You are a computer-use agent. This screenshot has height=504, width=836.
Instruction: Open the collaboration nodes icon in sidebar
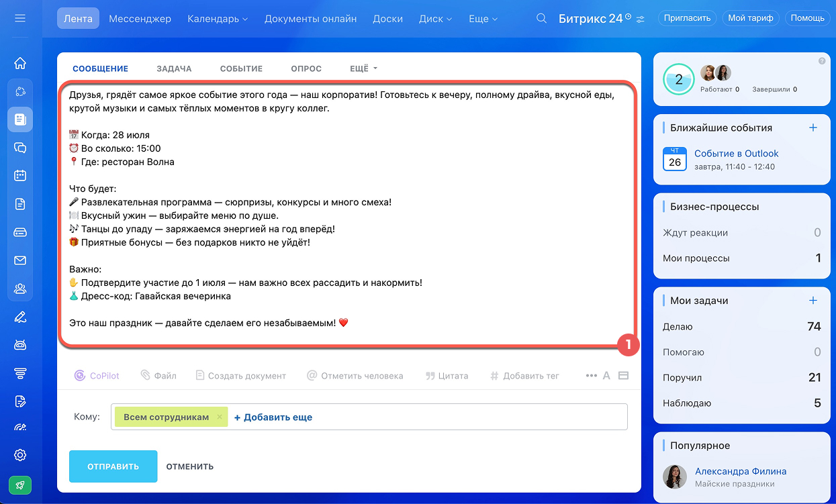click(20, 91)
